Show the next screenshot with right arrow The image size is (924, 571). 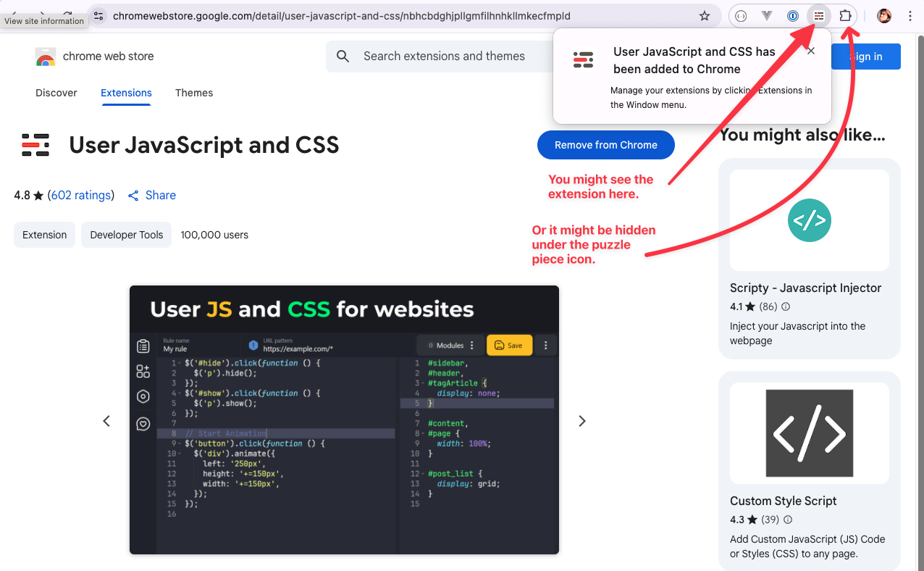582,421
